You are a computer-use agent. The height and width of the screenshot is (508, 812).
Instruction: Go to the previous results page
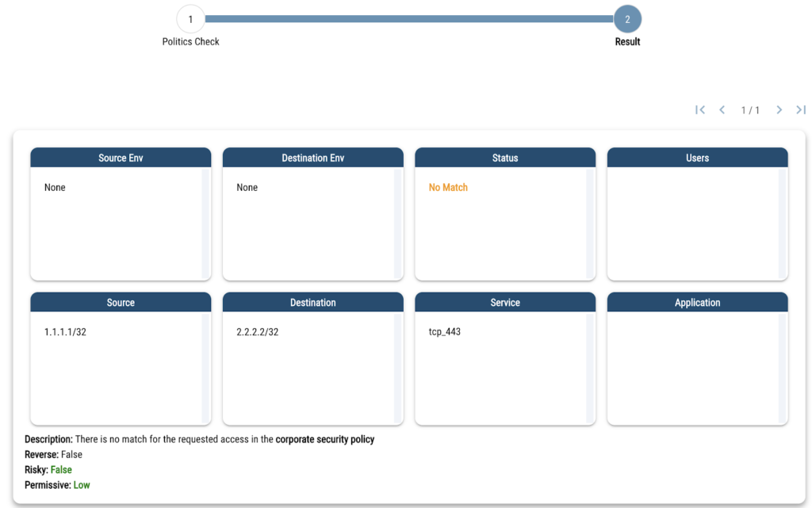(722, 110)
